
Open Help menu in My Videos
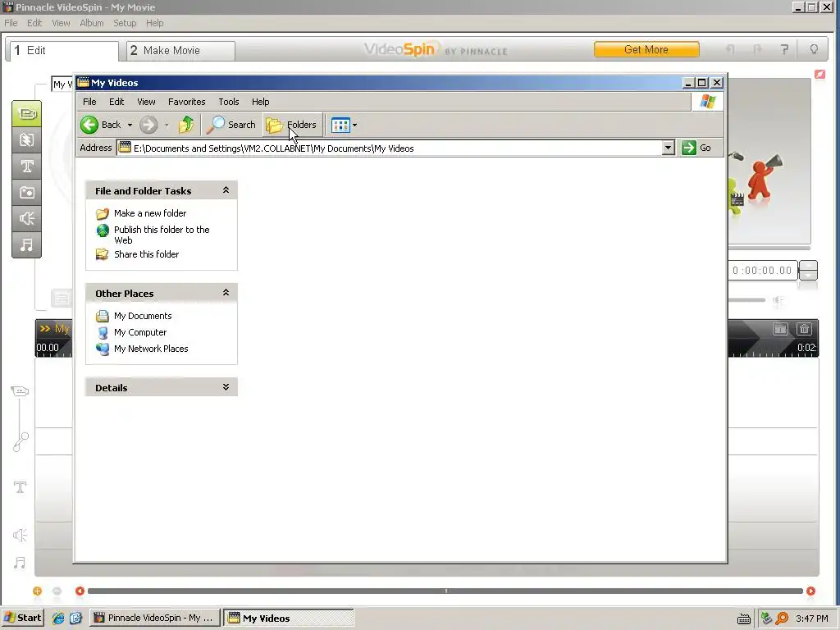pyautogui.click(x=260, y=102)
